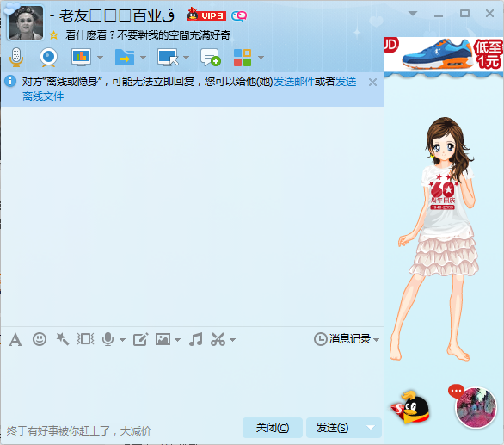Image resolution: width=504 pixels, height=445 pixels.
Task: Dismiss the offline notification bar
Action: 372,83
